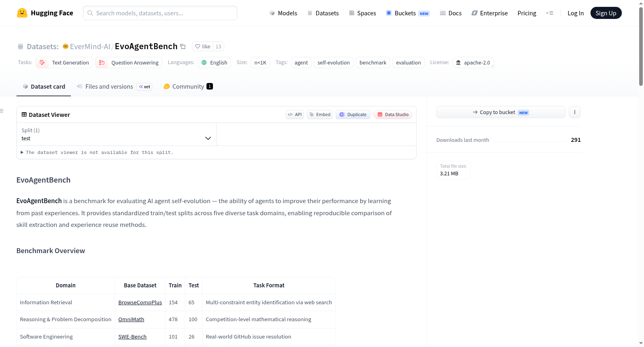Click the search magnifier icon
The image size is (644, 347).
pos(90,13)
